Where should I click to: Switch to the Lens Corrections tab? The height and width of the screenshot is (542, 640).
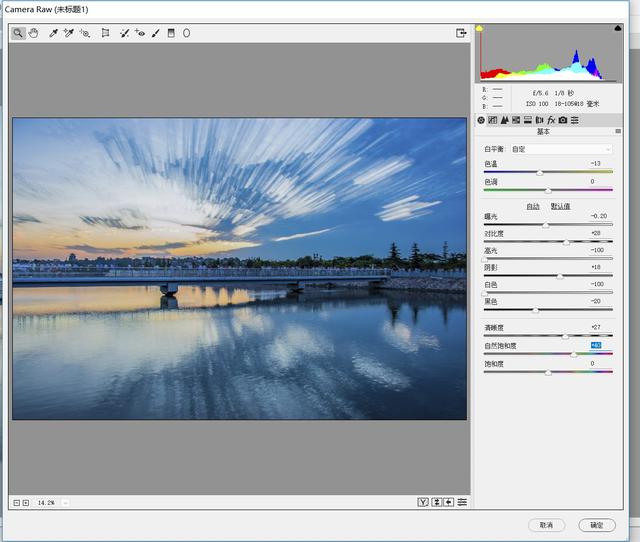[539, 120]
